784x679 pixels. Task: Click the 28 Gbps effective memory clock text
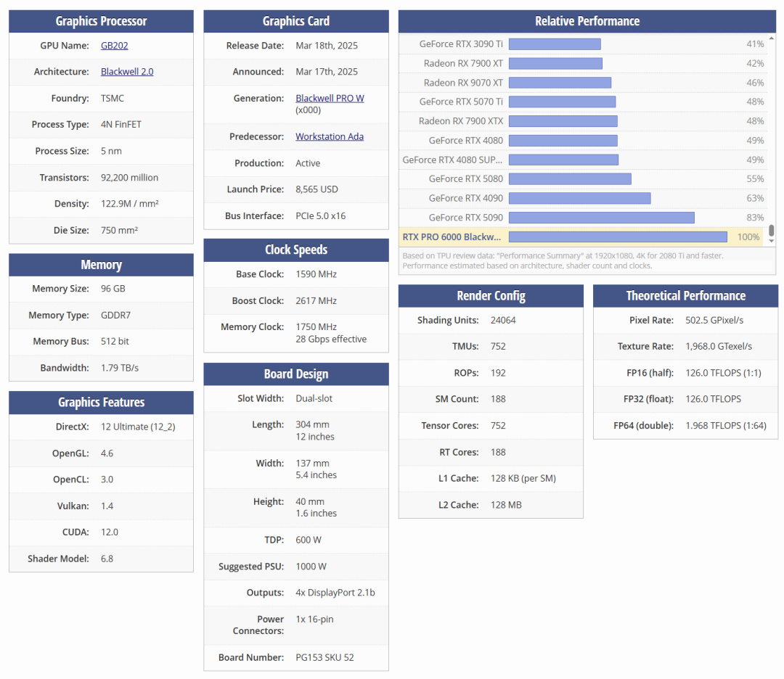pyautogui.click(x=331, y=339)
